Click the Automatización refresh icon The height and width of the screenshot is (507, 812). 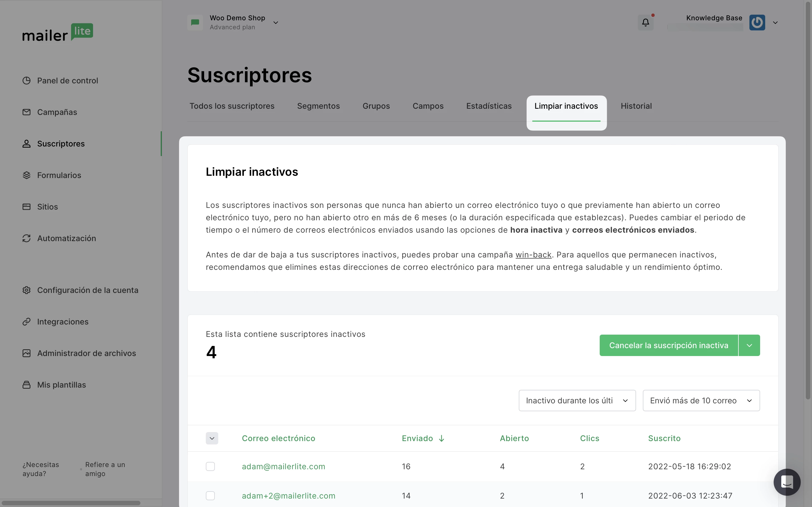27,238
